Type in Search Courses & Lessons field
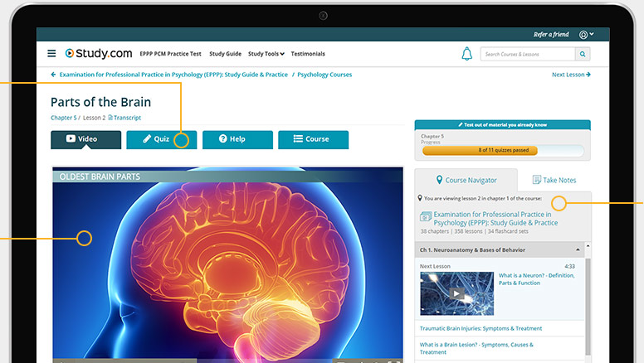The height and width of the screenshot is (363, 644). (x=527, y=54)
